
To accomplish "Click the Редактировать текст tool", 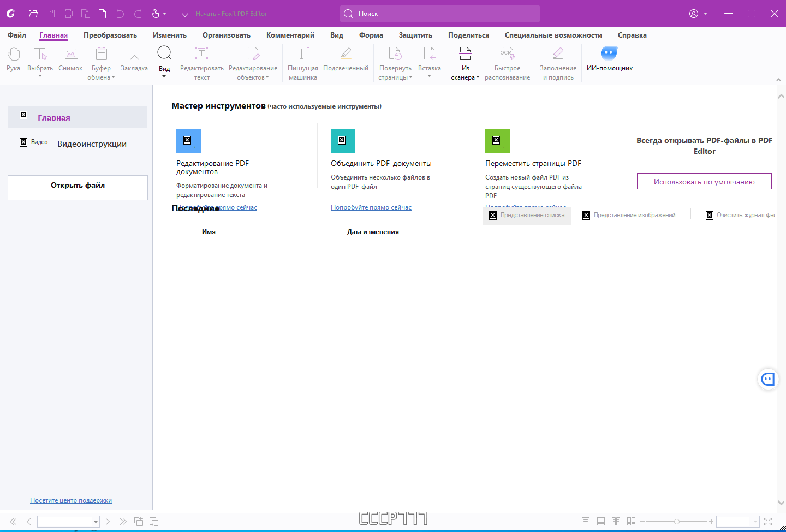I will [x=202, y=63].
